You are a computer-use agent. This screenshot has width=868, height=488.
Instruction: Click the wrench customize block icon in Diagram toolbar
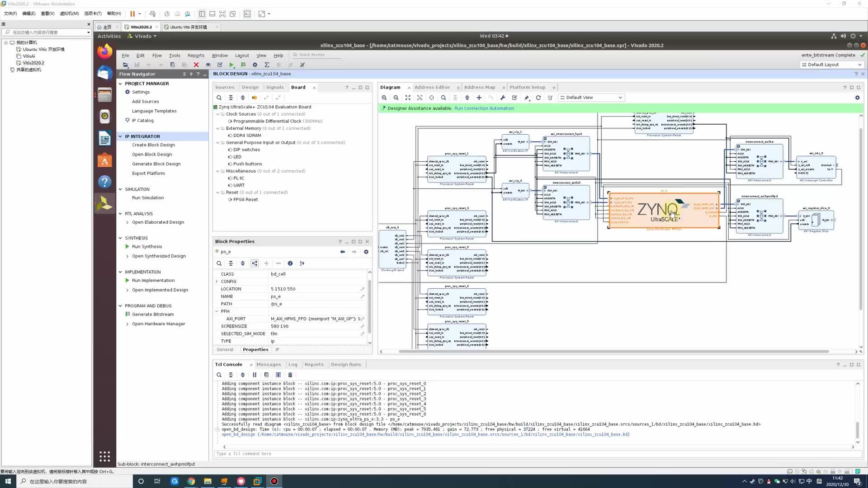pyautogui.click(x=503, y=98)
